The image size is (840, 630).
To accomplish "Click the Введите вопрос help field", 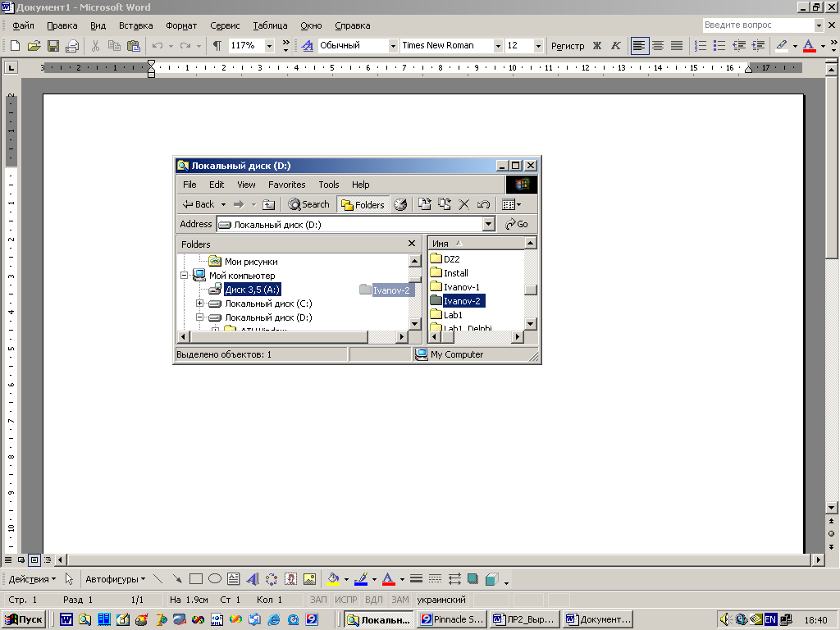I will pos(758,25).
